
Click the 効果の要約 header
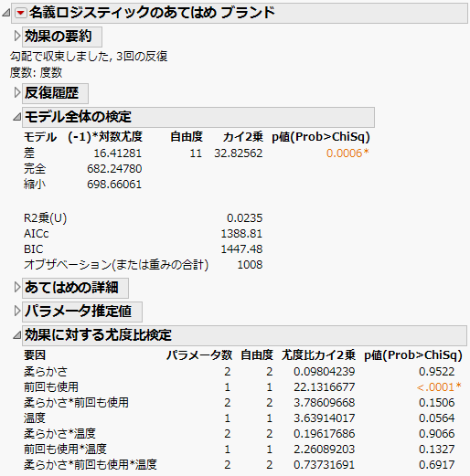click(62, 37)
